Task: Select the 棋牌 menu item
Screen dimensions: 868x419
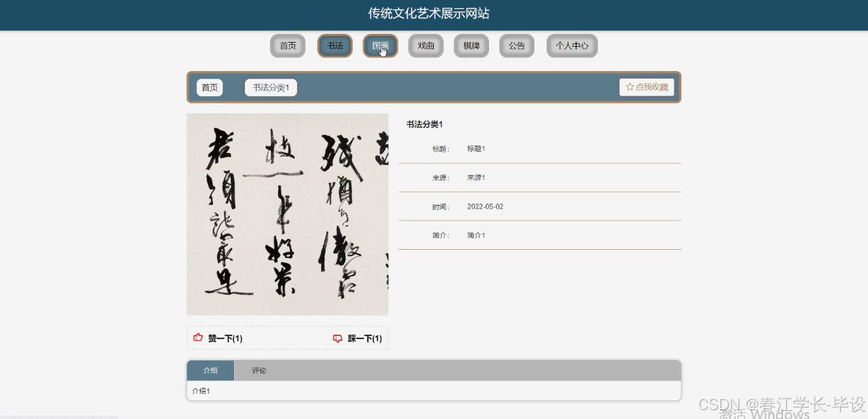Action: 472,46
